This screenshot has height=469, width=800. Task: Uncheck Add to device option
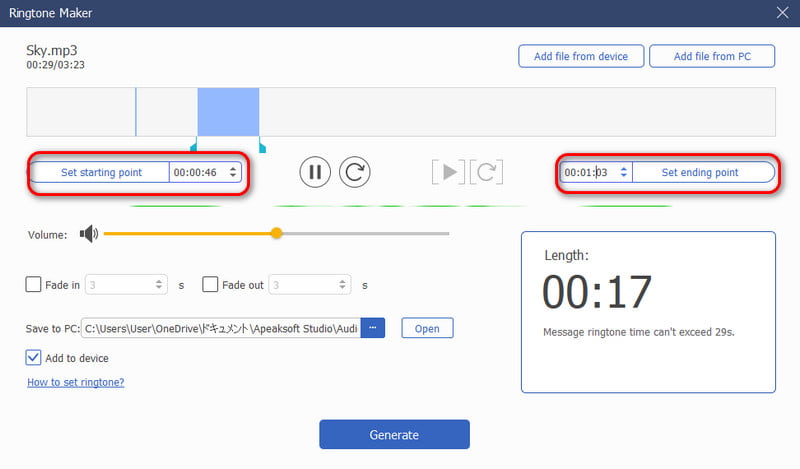pos(34,358)
